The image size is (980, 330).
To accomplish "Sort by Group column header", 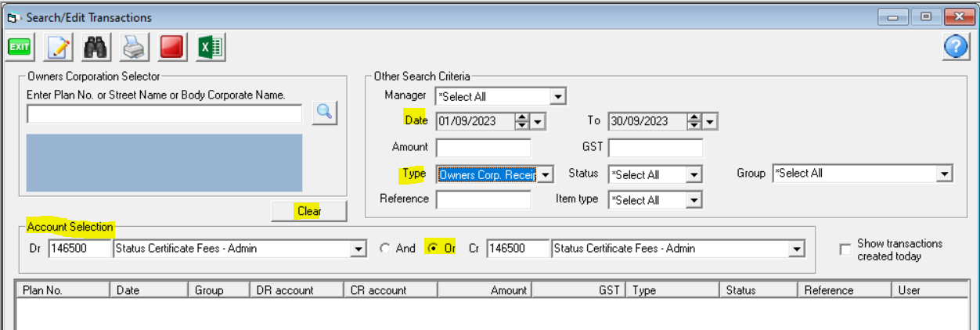I will (219, 290).
